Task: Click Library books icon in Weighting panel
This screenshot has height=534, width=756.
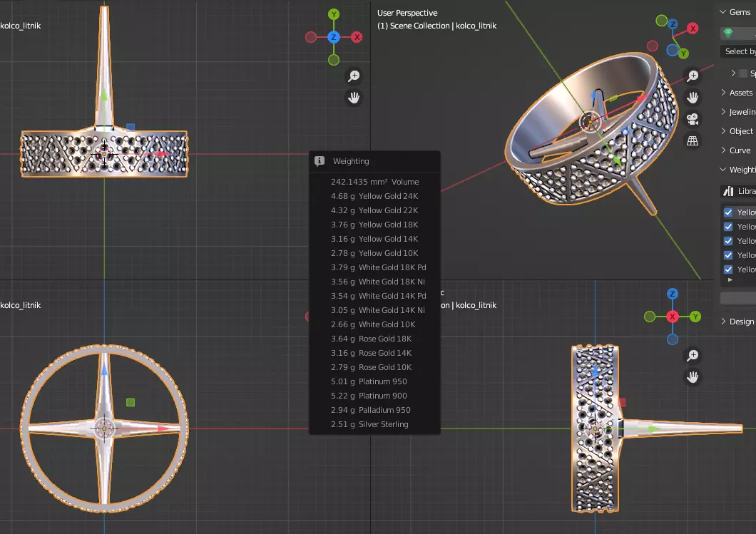Action: [728, 191]
